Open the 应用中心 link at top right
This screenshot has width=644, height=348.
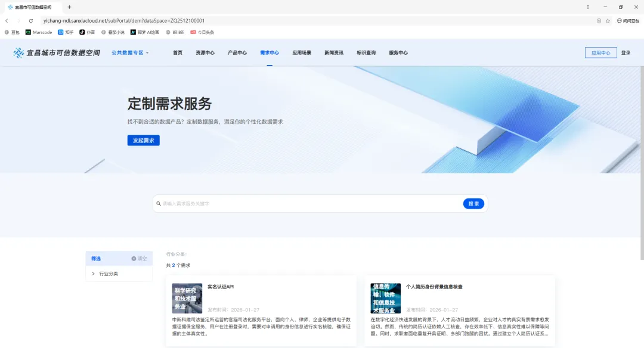coord(601,52)
